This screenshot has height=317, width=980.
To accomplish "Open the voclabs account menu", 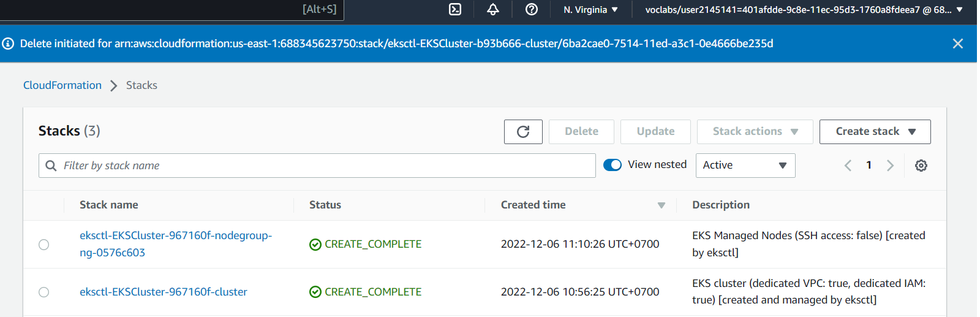I will click(x=804, y=10).
